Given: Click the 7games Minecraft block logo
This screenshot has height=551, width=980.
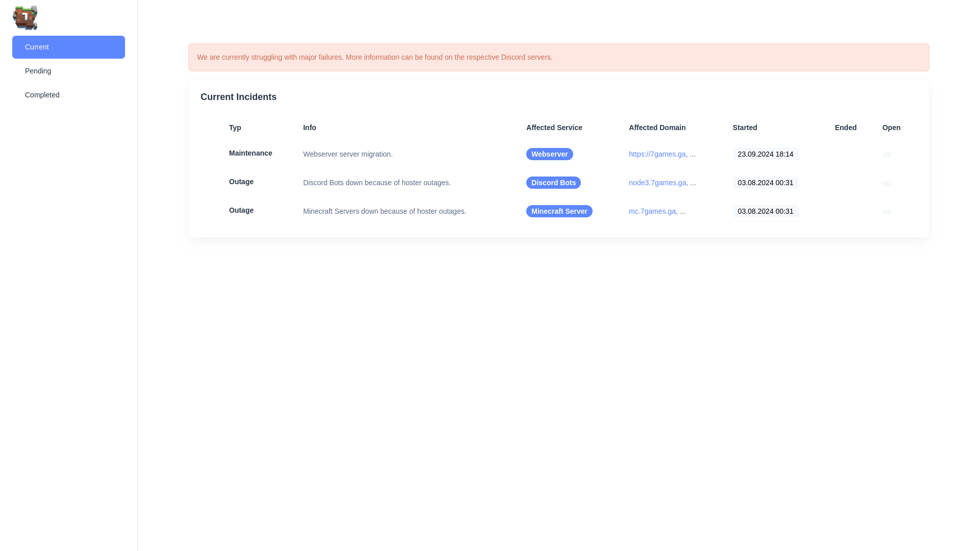Looking at the screenshot, I should tap(25, 18).
